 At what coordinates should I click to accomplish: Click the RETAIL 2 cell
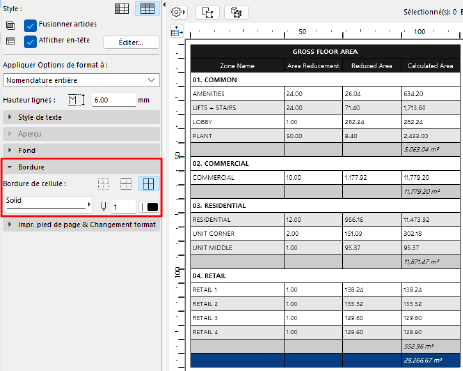point(237,304)
